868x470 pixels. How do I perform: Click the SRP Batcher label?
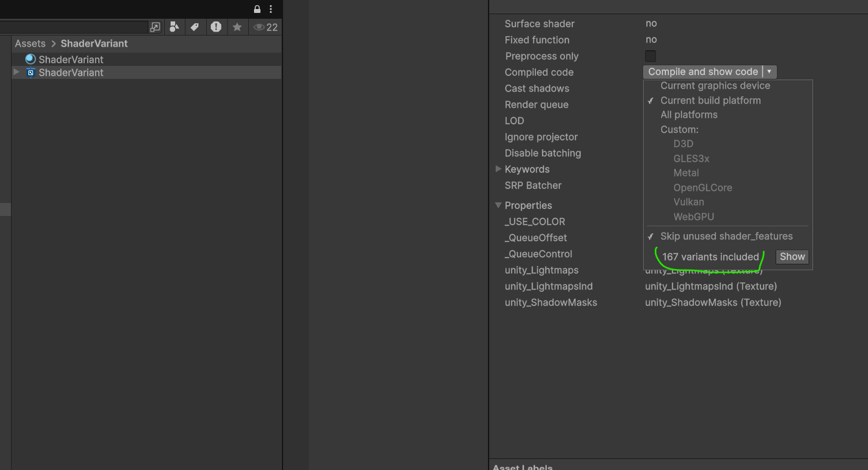(x=533, y=186)
